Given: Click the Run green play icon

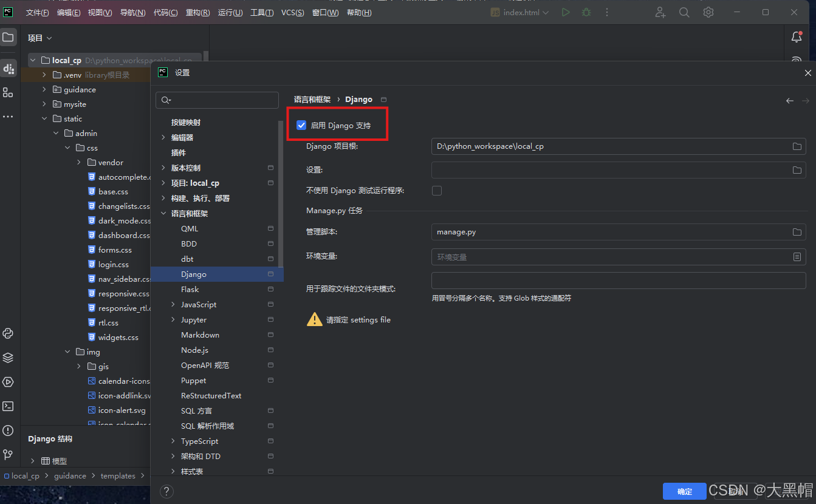Looking at the screenshot, I should tap(566, 12).
